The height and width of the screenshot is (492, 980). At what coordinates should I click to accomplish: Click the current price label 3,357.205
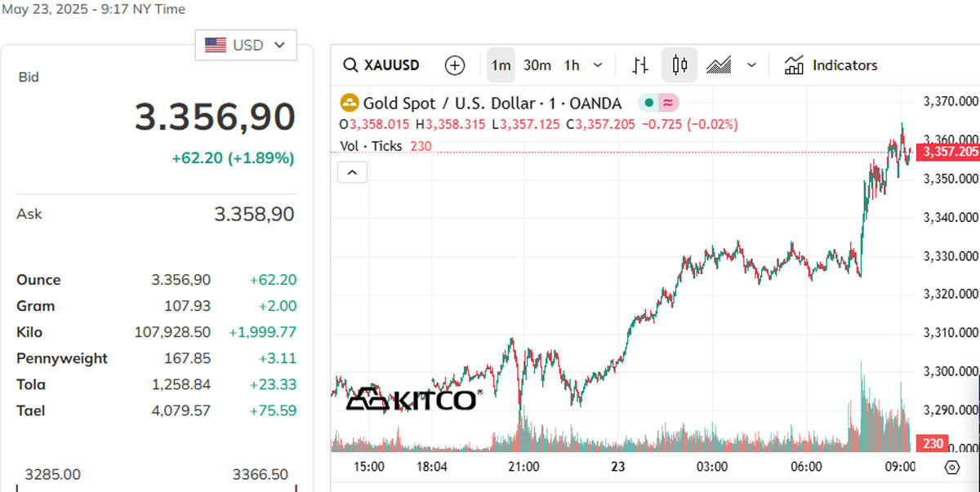click(x=947, y=153)
